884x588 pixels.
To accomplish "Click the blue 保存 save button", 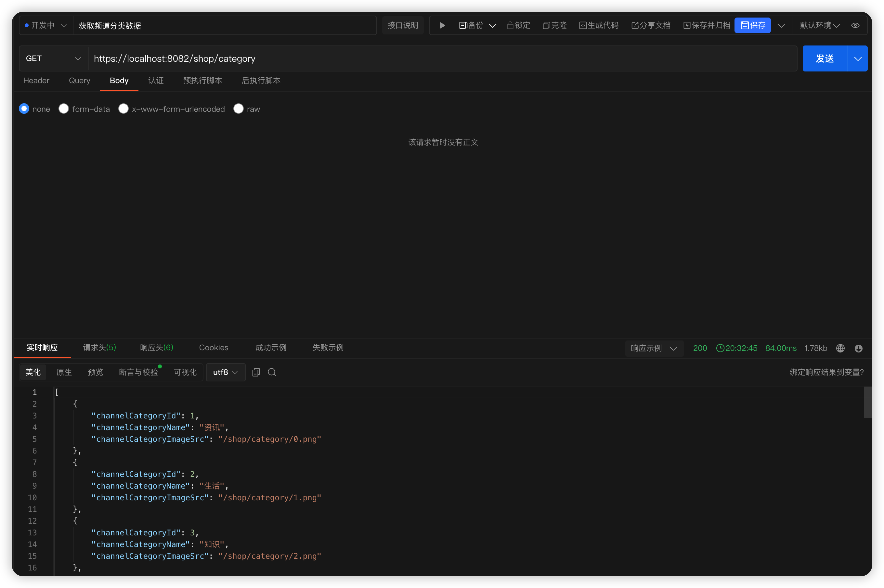I will pos(752,25).
